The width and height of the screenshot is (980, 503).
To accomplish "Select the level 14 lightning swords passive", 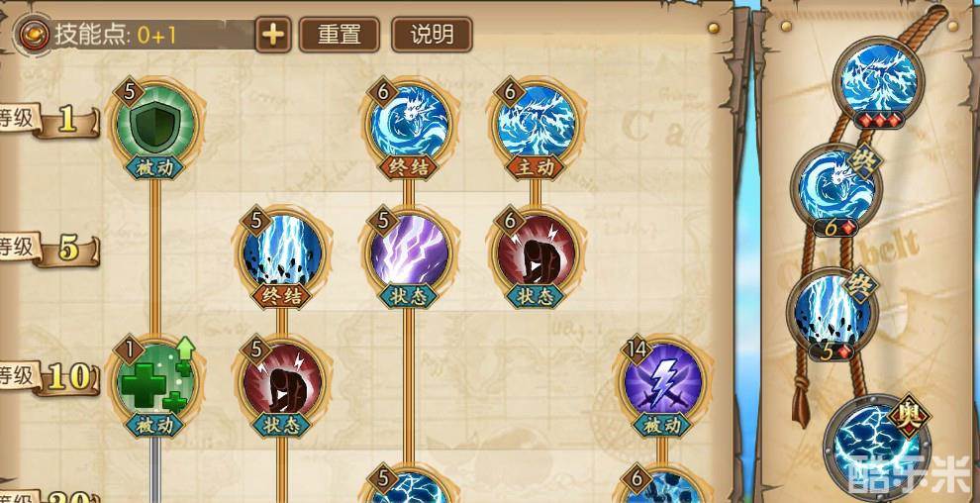I will point(662,382).
